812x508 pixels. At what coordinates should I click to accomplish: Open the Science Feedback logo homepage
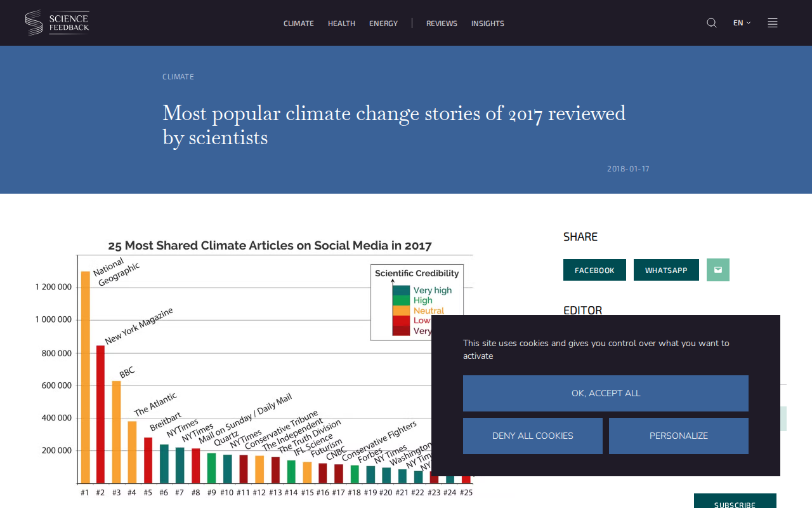click(x=57, y=23)
